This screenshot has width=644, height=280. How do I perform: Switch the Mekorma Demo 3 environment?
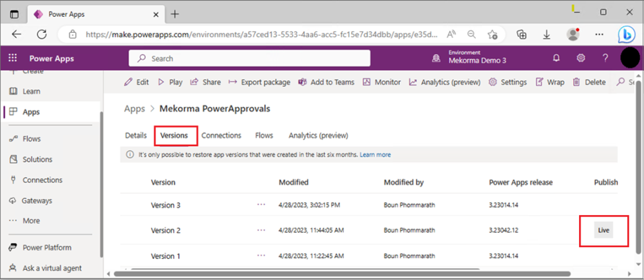[469, 58]
